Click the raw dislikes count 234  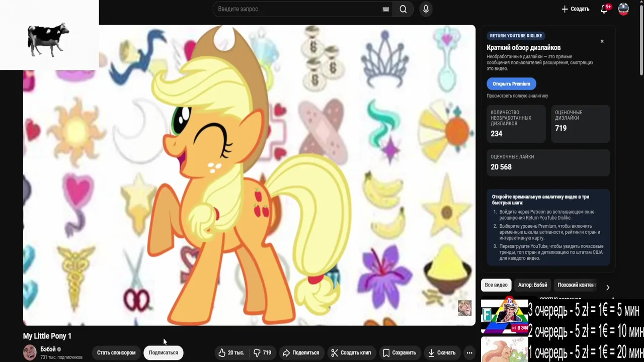(497, 134)
